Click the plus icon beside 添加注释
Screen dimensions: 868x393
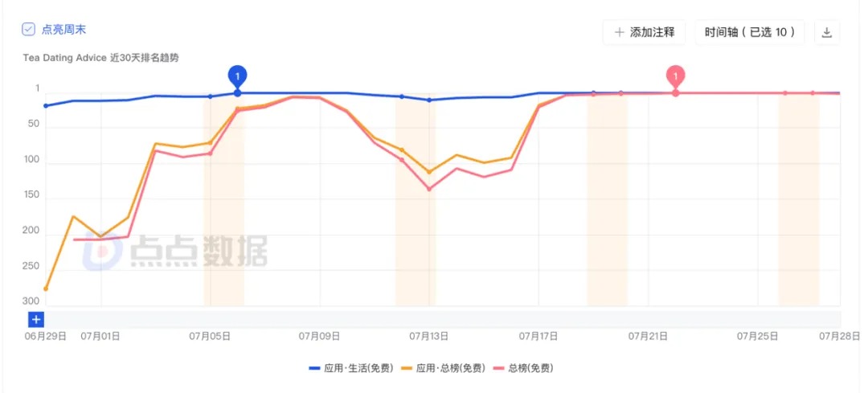click(x=619, y=32)
